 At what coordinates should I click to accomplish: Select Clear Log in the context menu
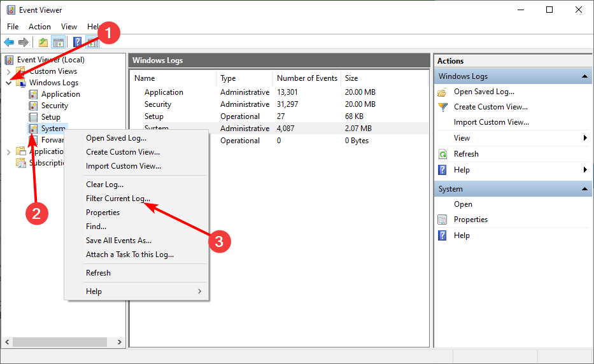[x=104, y=185]
